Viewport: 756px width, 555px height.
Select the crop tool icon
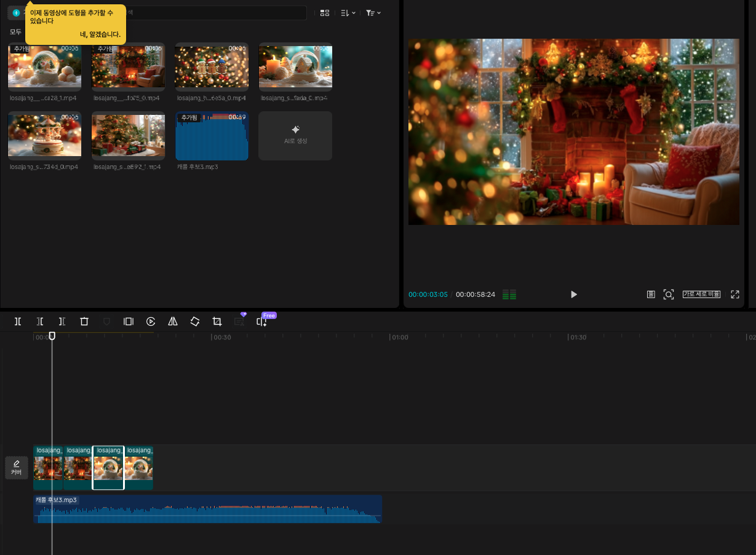tap(217, 321)
